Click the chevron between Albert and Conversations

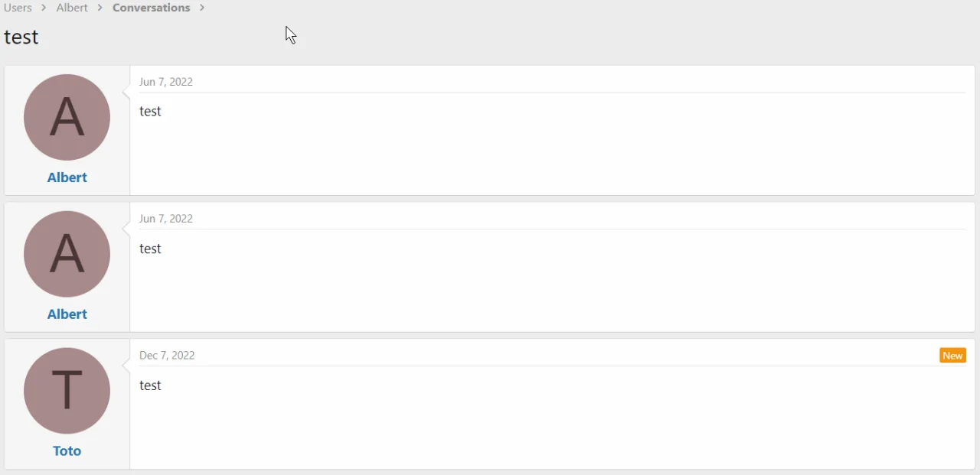pyautogui.click(x=100, y=8)
